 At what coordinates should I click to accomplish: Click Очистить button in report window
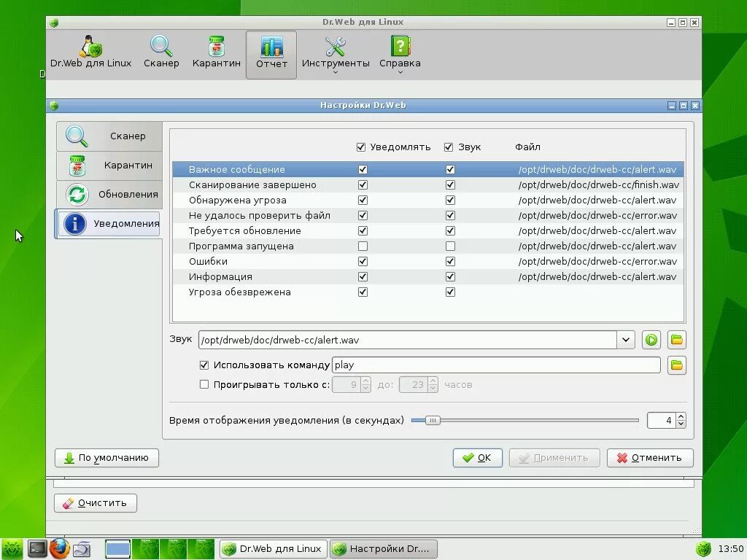click(x=96, y=503)
